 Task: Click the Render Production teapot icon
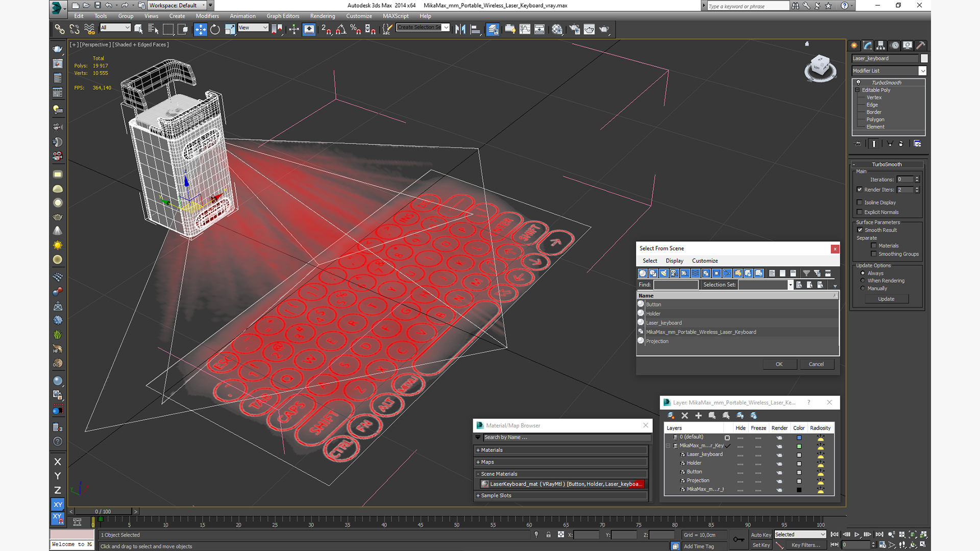click(x=604, y=29)
